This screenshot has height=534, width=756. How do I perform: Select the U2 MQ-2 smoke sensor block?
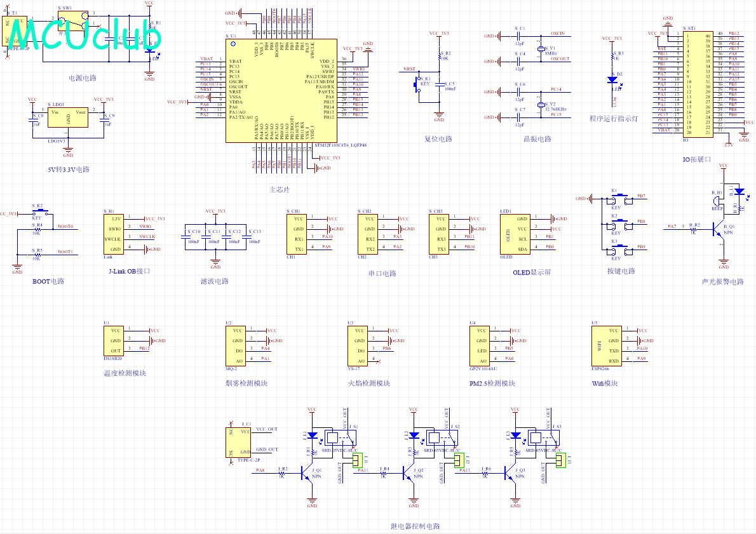236,346
